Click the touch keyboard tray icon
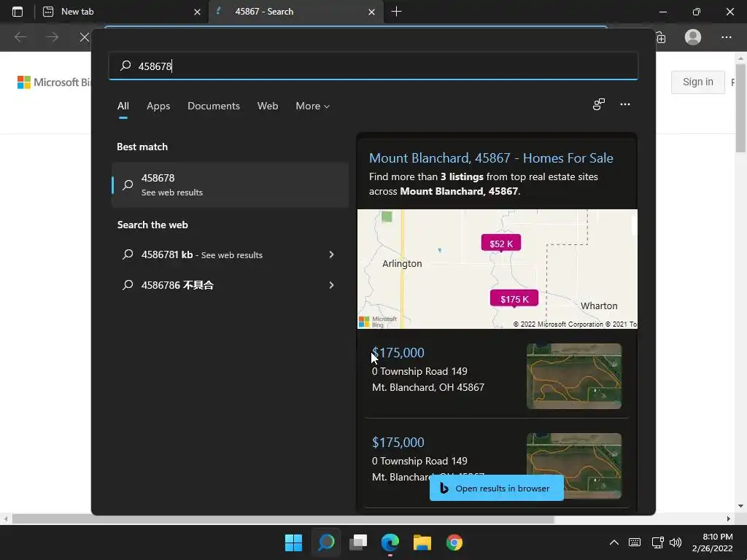The width and height of the screenshot is (747, 560). pyautogui.click(x=635, y=542)
